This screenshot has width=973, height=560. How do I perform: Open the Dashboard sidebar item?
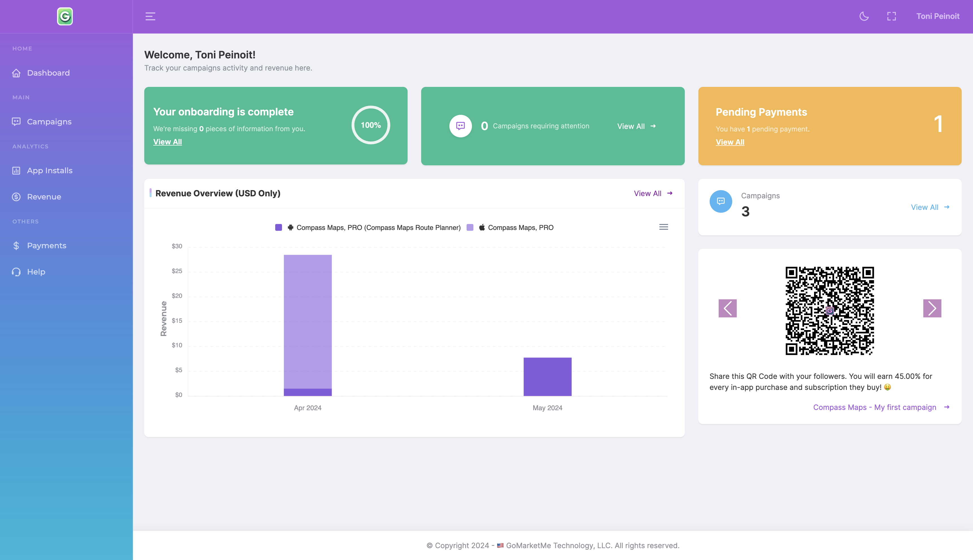point(48,73)
